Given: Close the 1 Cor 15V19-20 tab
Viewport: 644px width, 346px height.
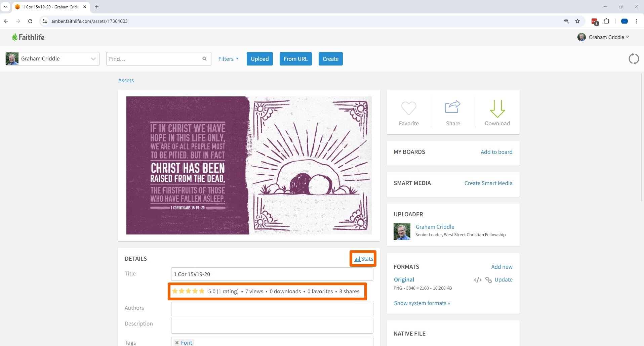Looking at the screenshot, I should (85, 7).
